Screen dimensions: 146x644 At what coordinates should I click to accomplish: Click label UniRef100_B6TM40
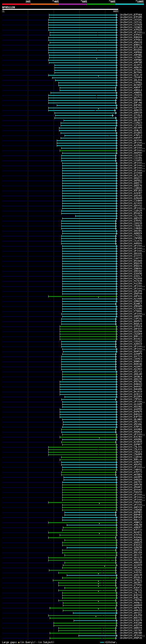pyautogui.click(x=131, y=72)
